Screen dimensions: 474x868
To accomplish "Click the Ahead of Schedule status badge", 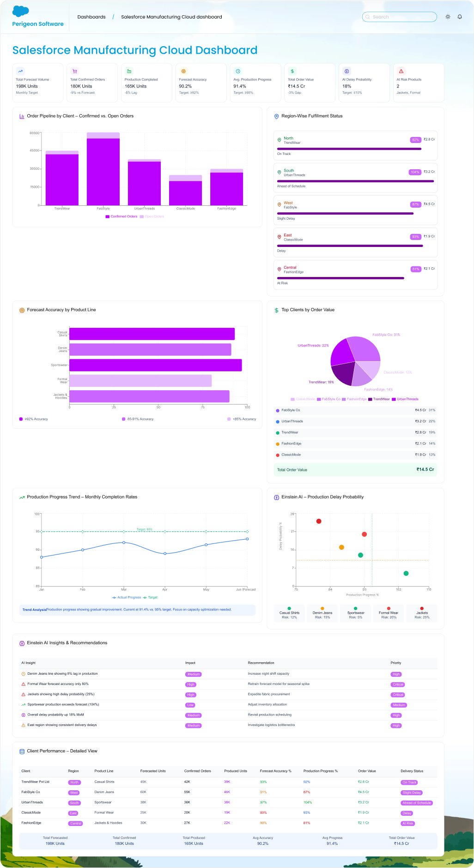I will 417,803.
